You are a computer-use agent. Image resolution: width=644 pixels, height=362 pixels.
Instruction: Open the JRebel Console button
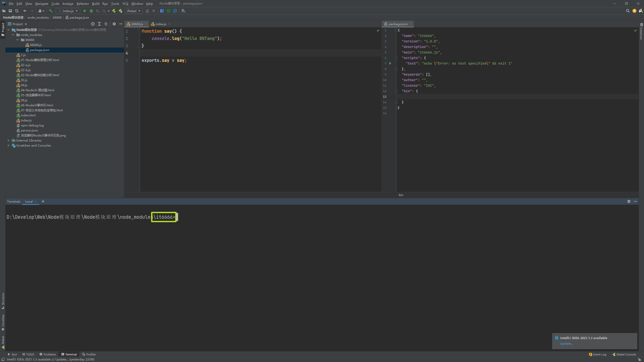pos(624,354)
